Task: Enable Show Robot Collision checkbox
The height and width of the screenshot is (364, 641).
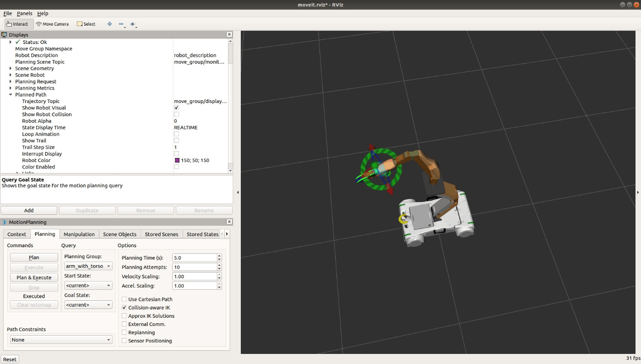Action: coord(176,114)
